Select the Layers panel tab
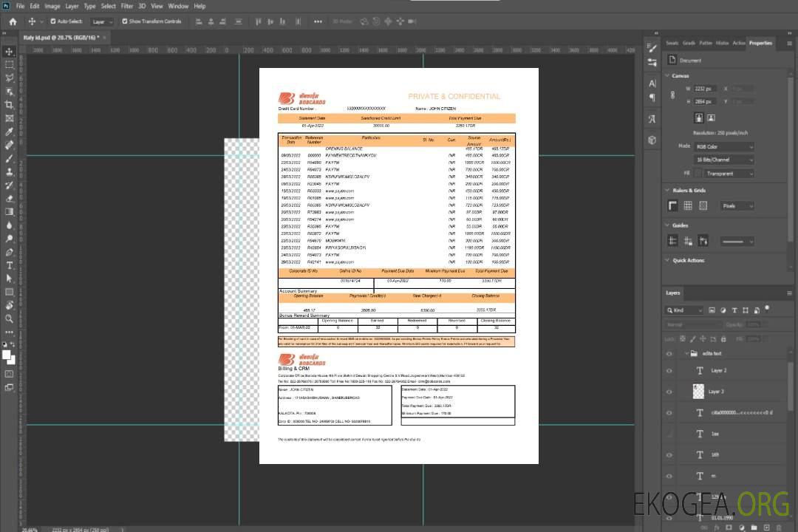Screen dimensions: 798x532 coord(673,293)
